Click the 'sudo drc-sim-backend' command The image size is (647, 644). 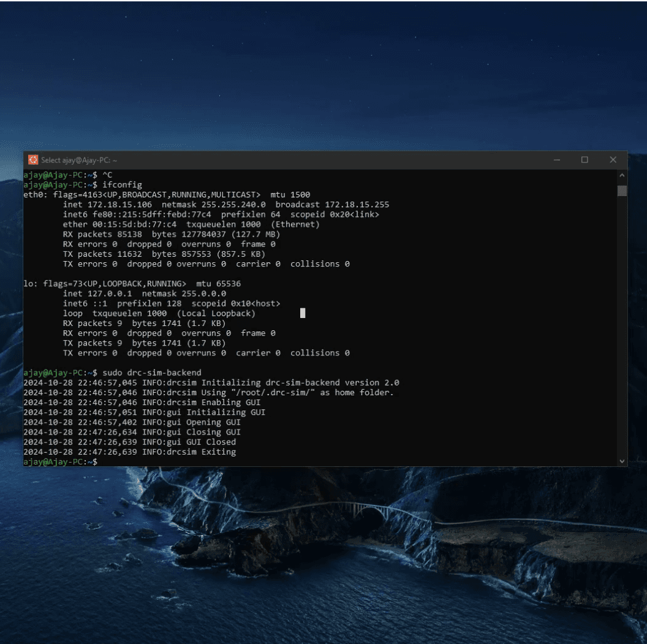click(x=152, y=373)
